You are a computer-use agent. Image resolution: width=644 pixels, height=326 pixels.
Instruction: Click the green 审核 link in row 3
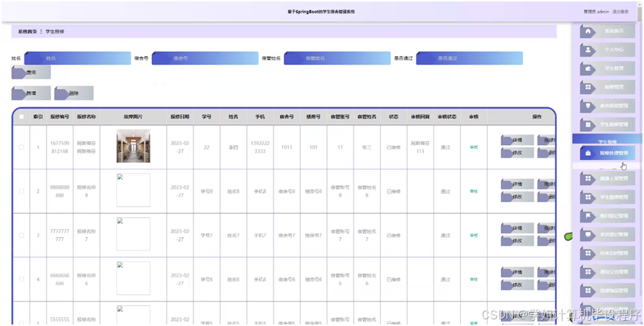[474, 236]
